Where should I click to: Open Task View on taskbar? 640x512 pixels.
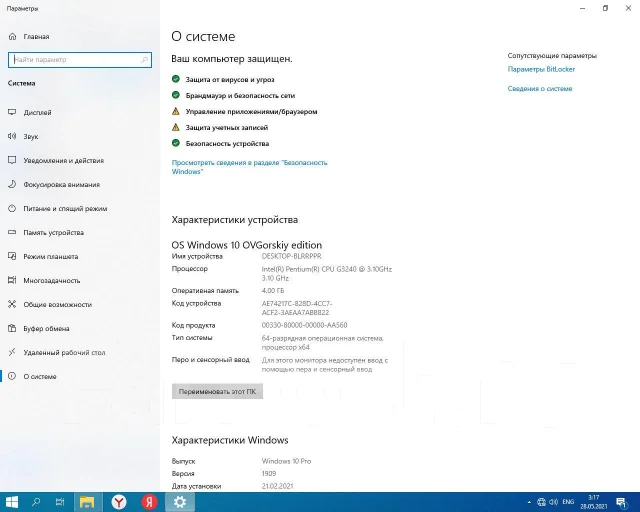(x=60, y=502)
